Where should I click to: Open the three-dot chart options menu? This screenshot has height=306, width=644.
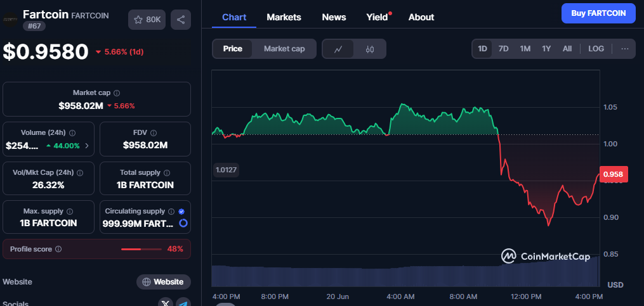click(625, 49)
